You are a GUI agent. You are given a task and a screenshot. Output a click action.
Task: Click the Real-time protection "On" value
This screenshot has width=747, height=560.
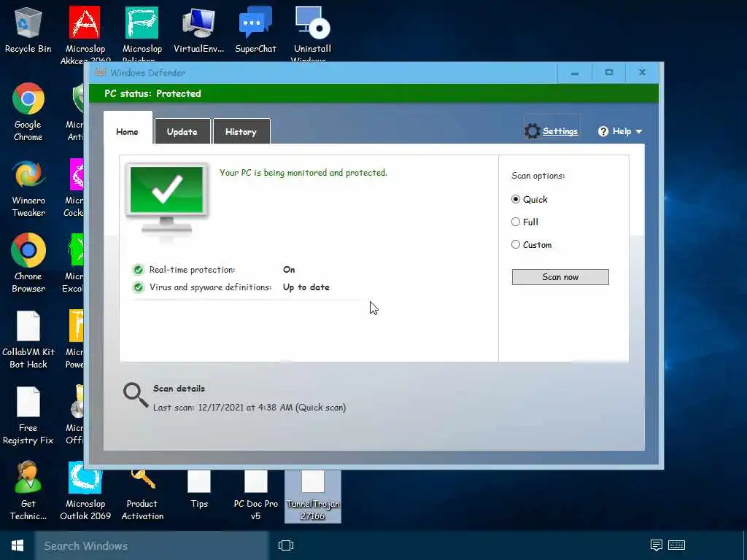click(x=289, y=270)
